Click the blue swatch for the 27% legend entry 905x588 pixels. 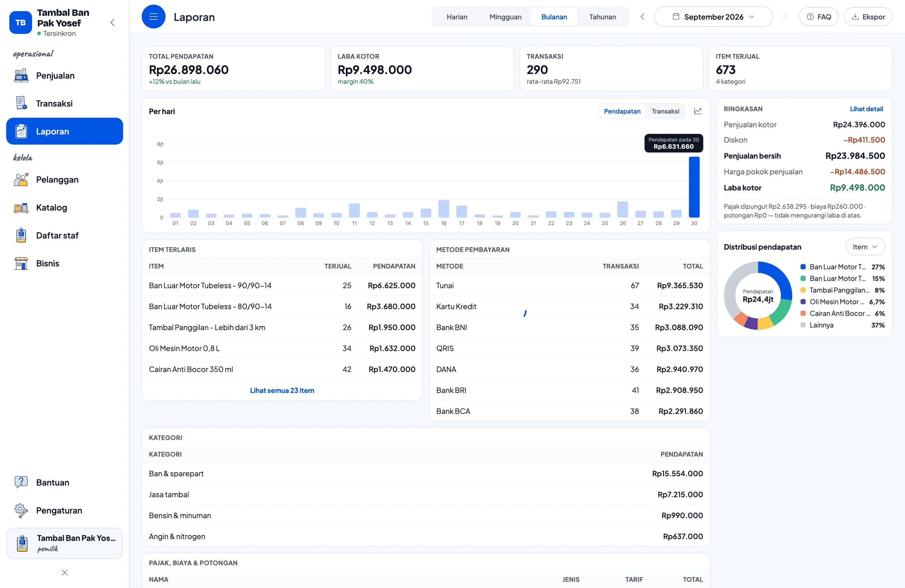pos(803,267)
